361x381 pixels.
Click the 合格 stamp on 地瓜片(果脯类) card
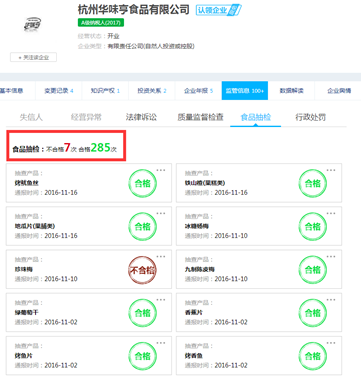(x=142, y=227)
